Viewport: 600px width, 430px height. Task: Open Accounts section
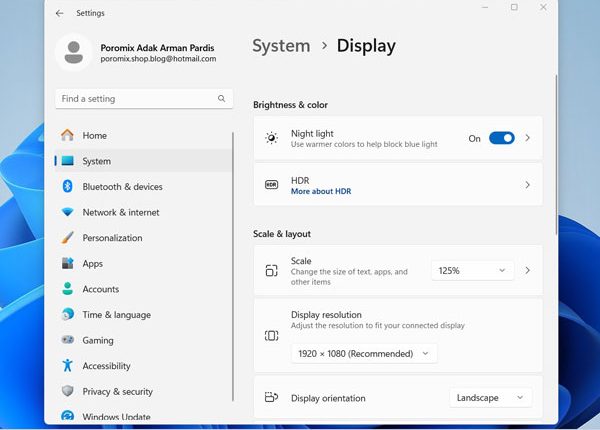coord(143,289)
